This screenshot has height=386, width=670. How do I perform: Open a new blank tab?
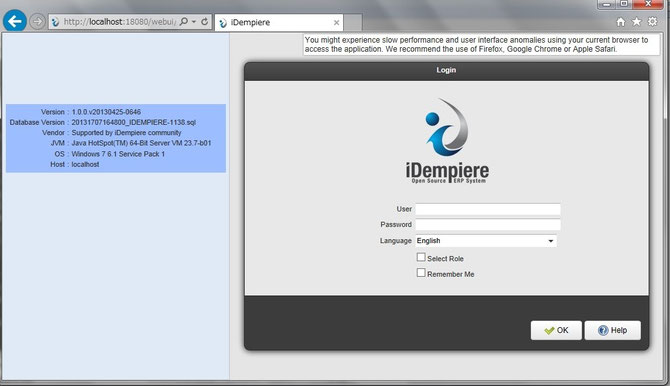[x=353, y=23]
